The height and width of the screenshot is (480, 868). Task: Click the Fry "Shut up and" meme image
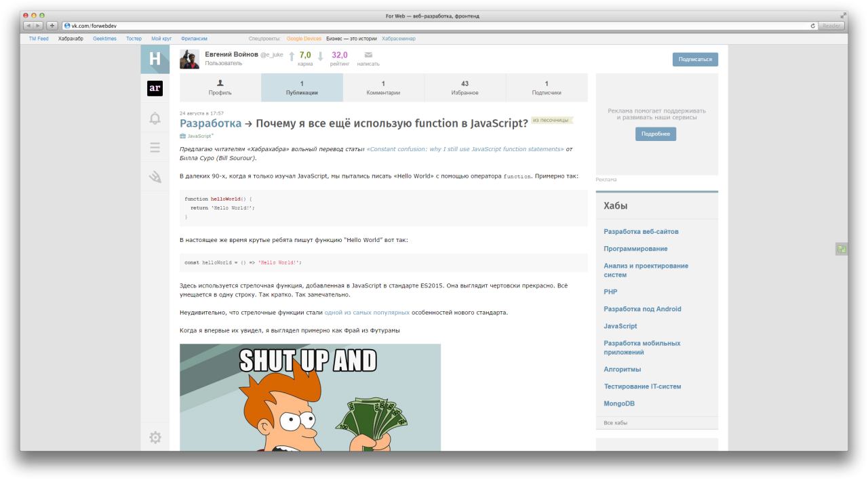(310, 397)
